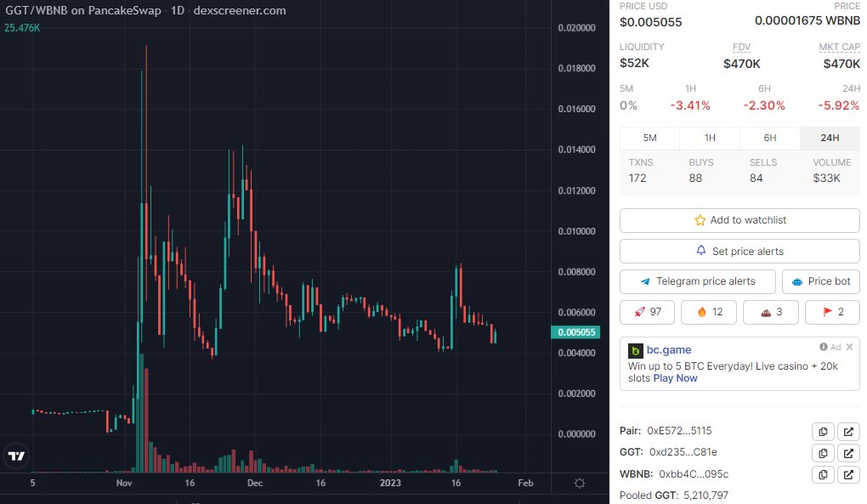This screenshot has height=504, width=867.
Task: Open the Pair address in explorer
Action: pos(848,432)
